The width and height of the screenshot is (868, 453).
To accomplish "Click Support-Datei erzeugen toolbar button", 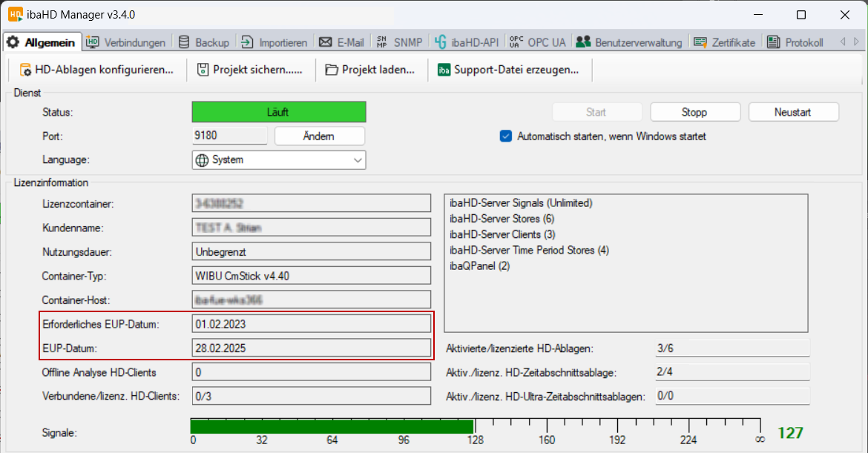I will click(508, 70).
